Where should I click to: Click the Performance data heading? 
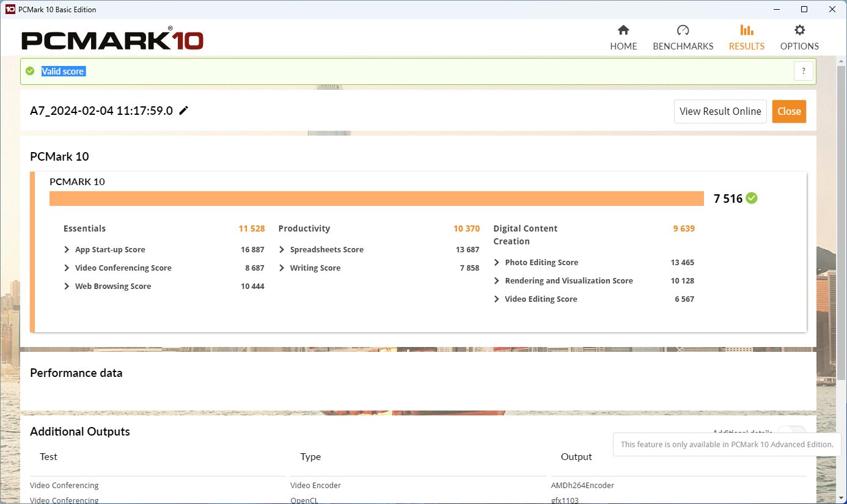pos(76,373)
